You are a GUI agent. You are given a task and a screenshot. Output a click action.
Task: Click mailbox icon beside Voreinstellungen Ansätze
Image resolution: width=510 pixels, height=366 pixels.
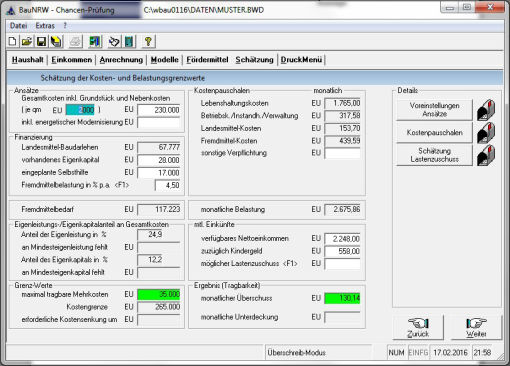click(x=486, y=110)
